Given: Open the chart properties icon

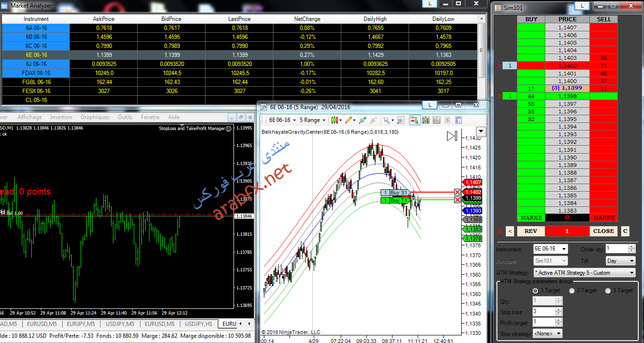Looking at the screenshot, I should (458, 120).
